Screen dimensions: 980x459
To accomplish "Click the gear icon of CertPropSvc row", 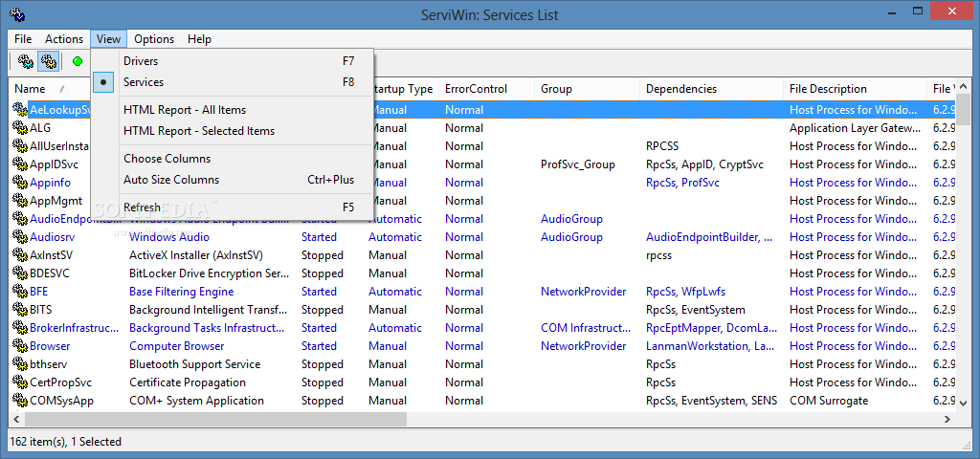I will 21,382.
